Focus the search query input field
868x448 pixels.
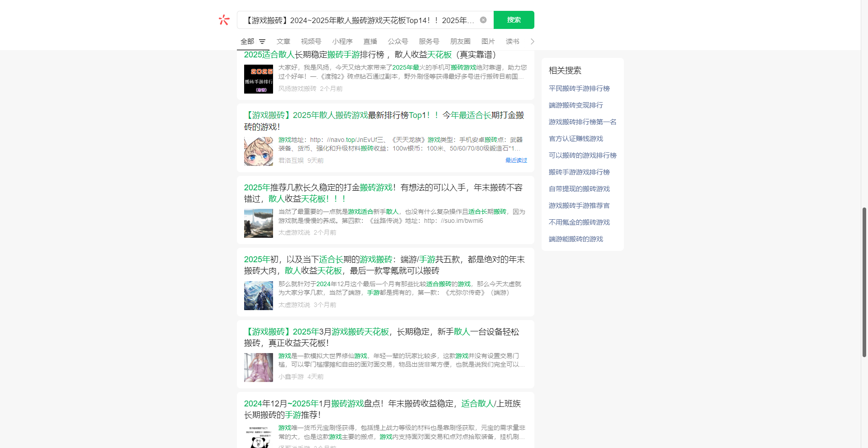(x=359, y=20)
